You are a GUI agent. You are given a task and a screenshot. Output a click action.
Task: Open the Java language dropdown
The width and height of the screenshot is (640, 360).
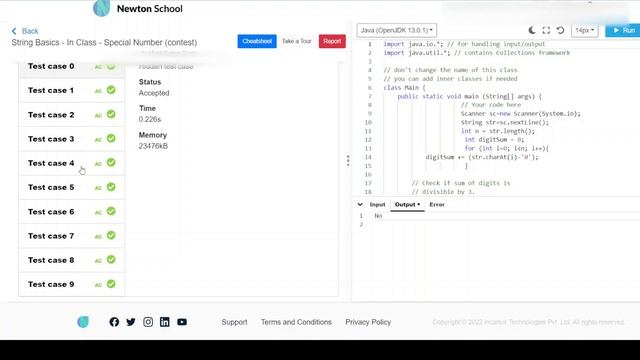click(x=396, y=30)
